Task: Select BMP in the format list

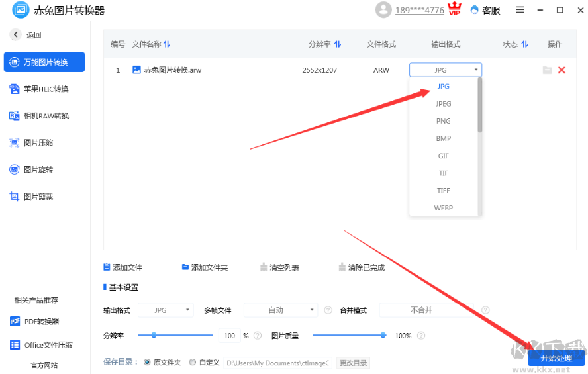Action: [443, 138]
